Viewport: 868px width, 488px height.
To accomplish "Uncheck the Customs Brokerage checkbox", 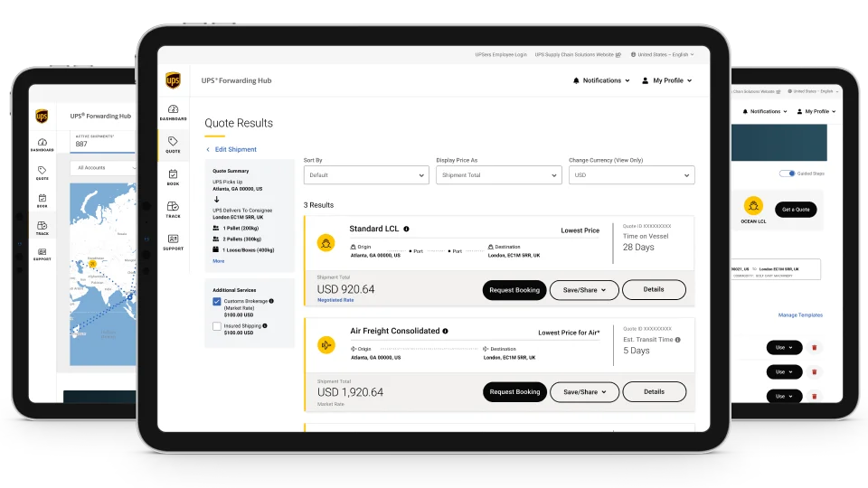I will (217, 302).
